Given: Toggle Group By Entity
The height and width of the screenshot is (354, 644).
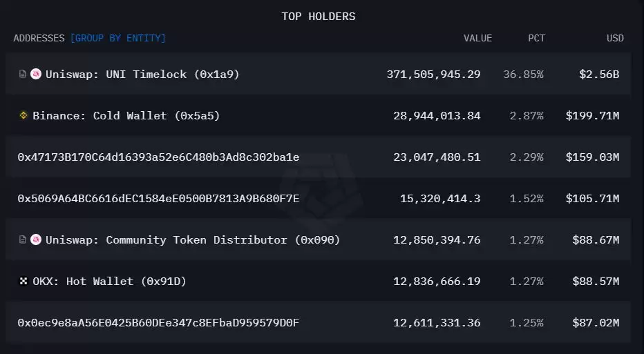Looking at the screenshot, I should click(x=118, y=38).
